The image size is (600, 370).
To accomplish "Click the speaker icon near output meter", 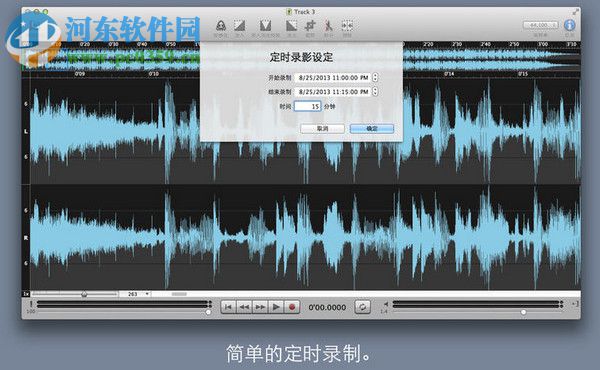I will pyautogui.click(x=385, y=304).
